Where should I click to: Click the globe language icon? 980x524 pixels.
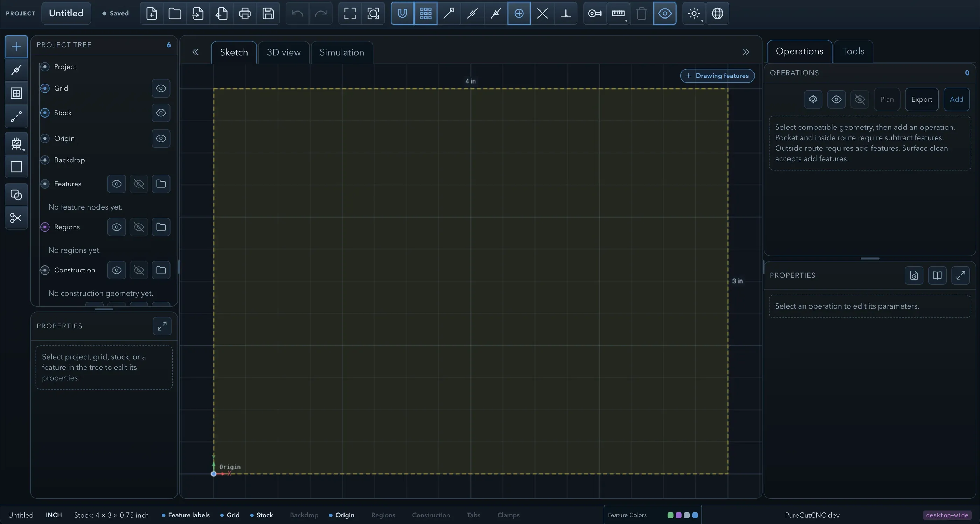point(717,13)
